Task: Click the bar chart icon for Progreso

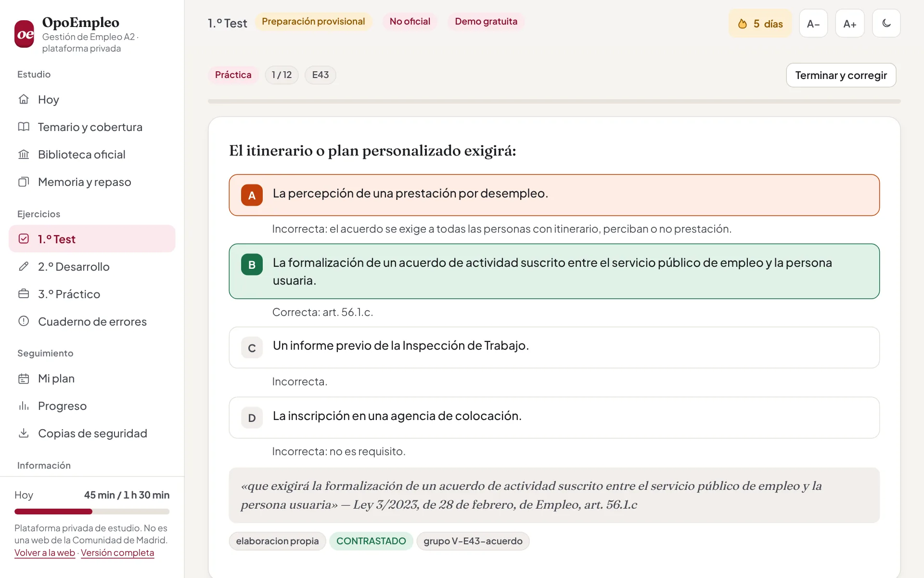Action: click(24, 406)
